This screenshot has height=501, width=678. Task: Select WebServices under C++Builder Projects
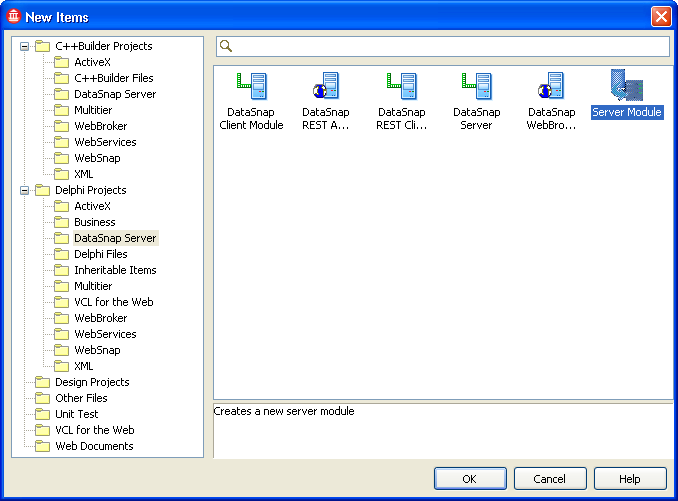pos(105,142)
